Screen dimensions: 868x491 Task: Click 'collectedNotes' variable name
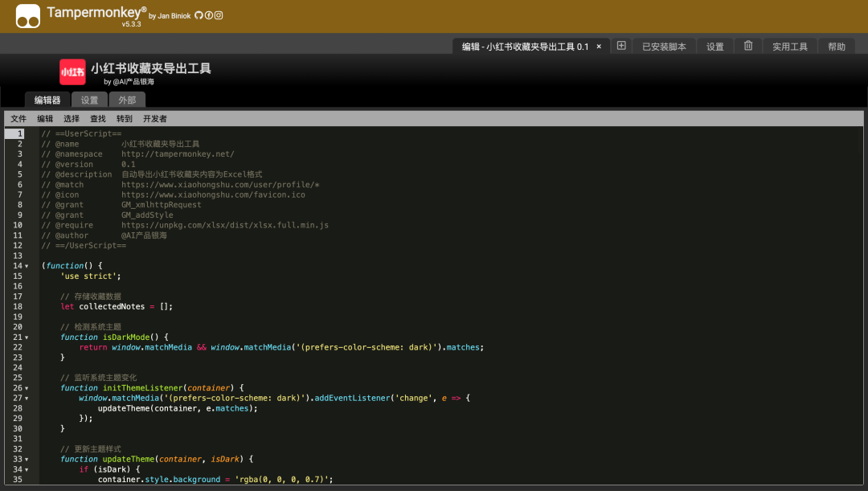pos(112,307)
